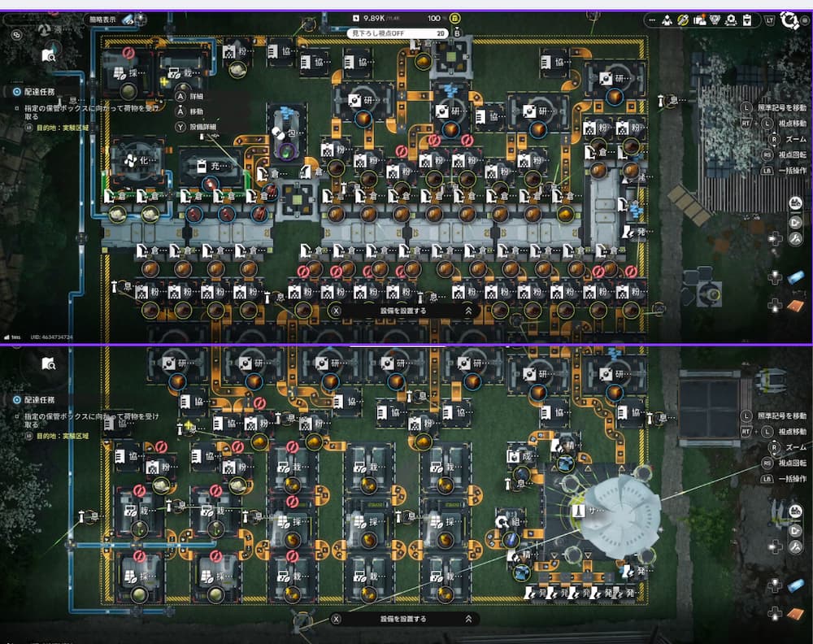Toggle the 見下ろし視点OFF overhead view pill
Screen dimensions: 813x644
point(398,33)
